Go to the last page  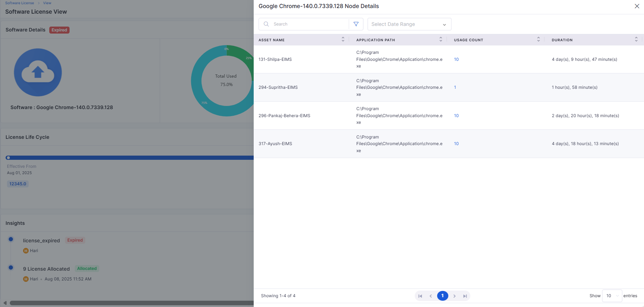pyautogui.click(x=465, y=296)
